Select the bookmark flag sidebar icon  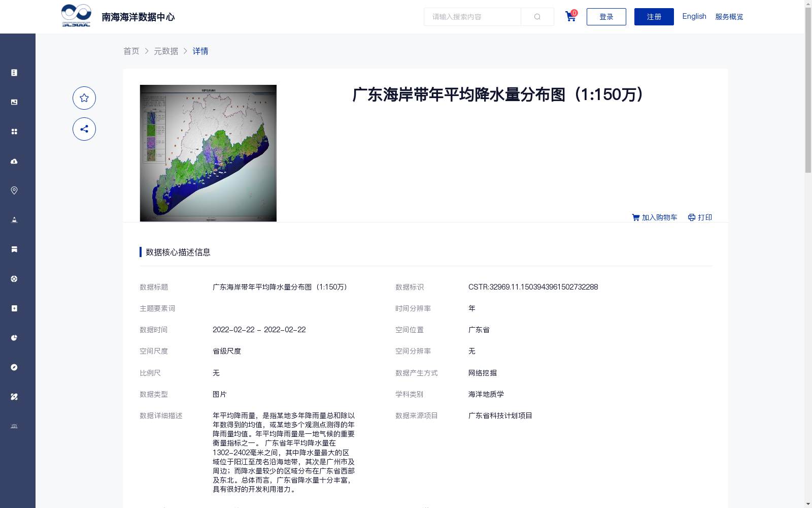(14, 249)
